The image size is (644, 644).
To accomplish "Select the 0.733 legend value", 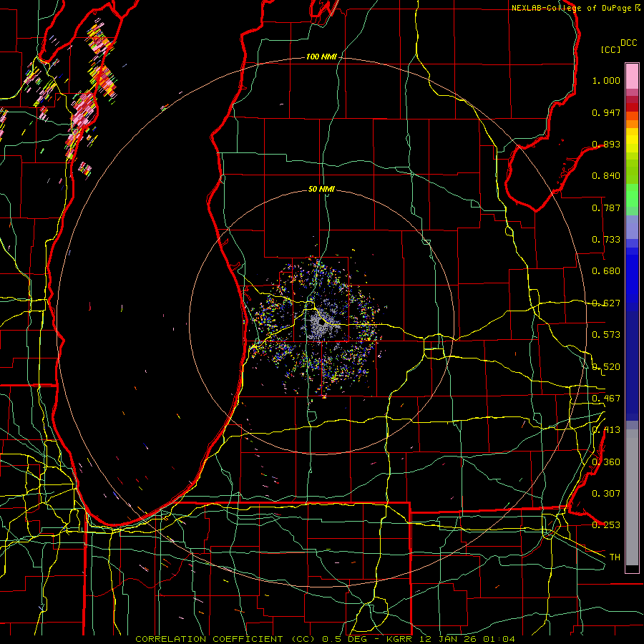I will pos(606,240).
